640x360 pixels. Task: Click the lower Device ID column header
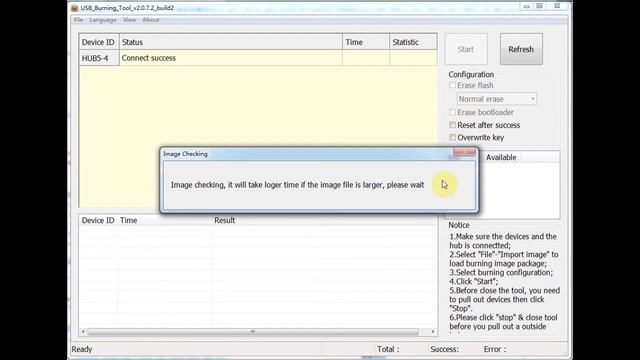pos(98,220)
